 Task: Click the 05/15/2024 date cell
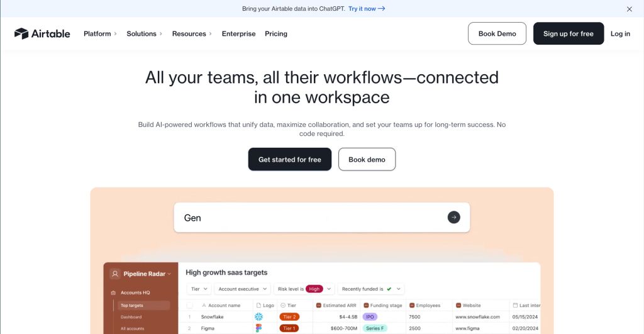pos(525,317)
